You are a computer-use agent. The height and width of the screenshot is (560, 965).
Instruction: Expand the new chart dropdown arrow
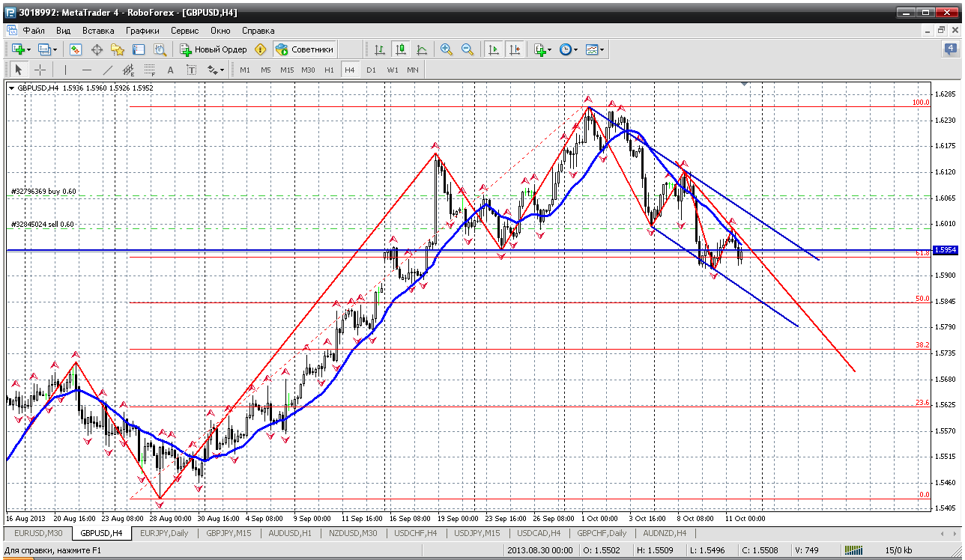[x=28, y=50]
